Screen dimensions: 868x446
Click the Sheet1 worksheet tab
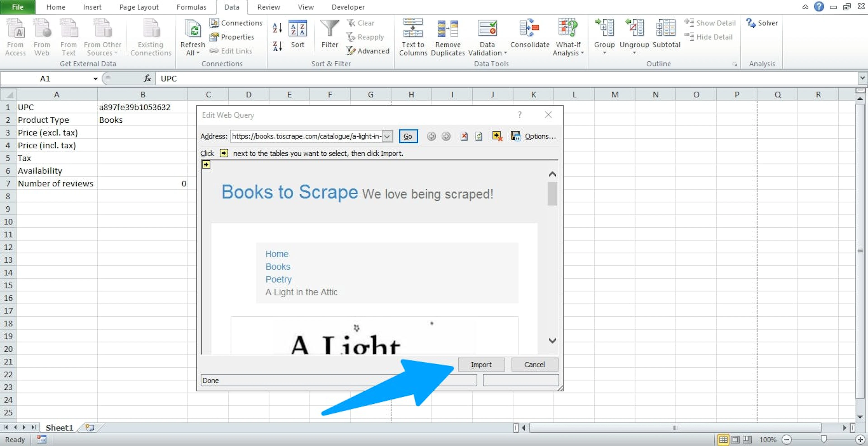59,427
